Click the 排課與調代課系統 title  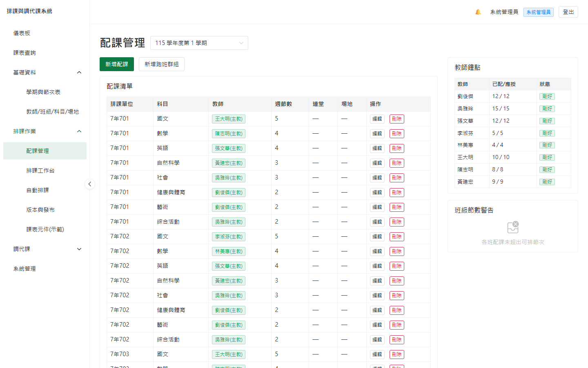29,11
